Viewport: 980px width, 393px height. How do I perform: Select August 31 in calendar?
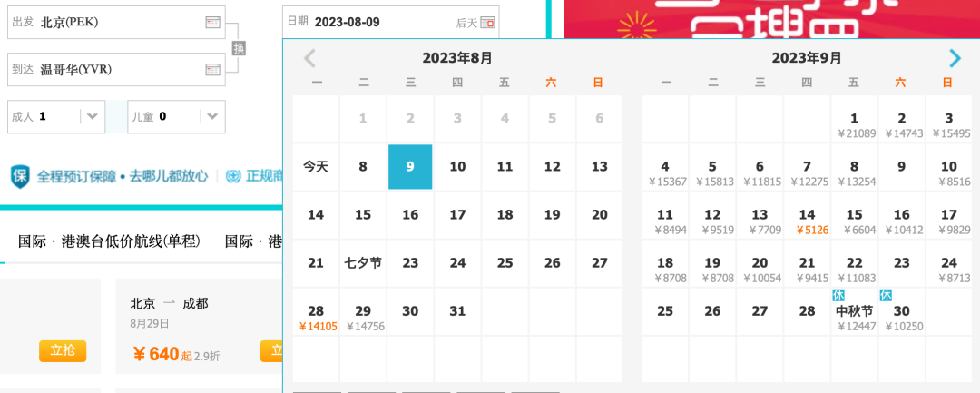click(457, 311)
